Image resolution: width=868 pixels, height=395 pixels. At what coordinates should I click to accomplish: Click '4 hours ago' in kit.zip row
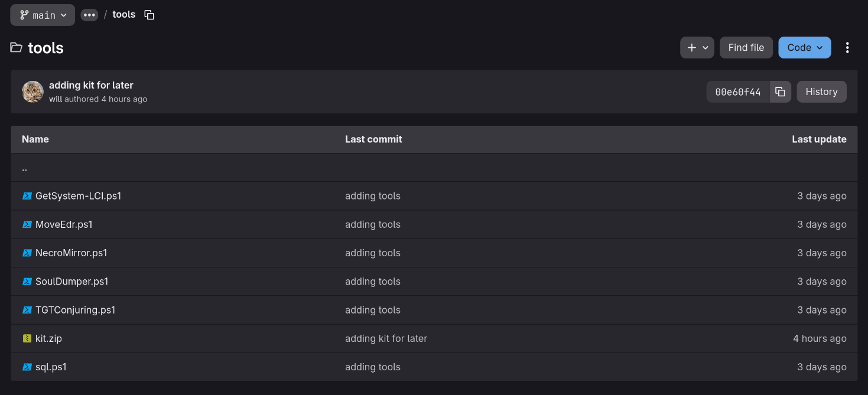(x=820, y=338)
